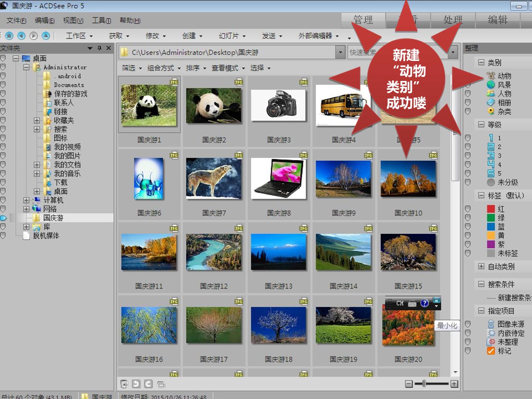
Task: Click the thumbnail zoom slider handle
Action: (424, 384)
